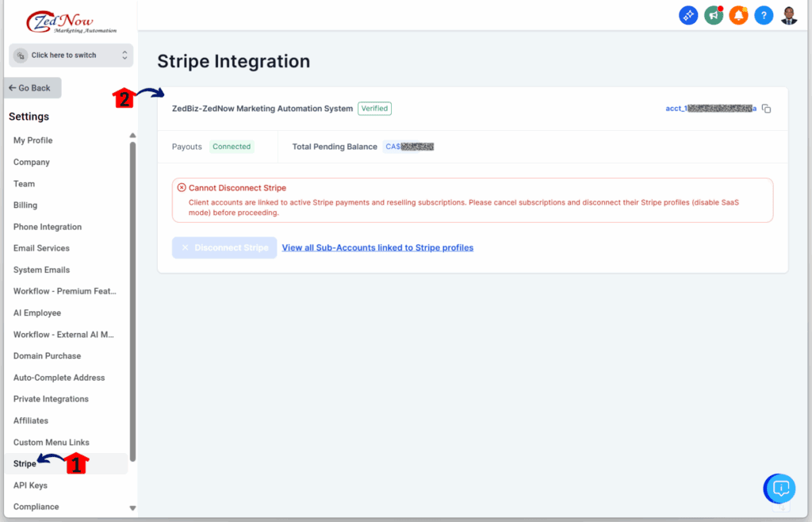Image resolution: width=812 pixels, height=522 pixels.
Task: Click the Verified badge
Action: pyautogui.click(x=374, y=109)
